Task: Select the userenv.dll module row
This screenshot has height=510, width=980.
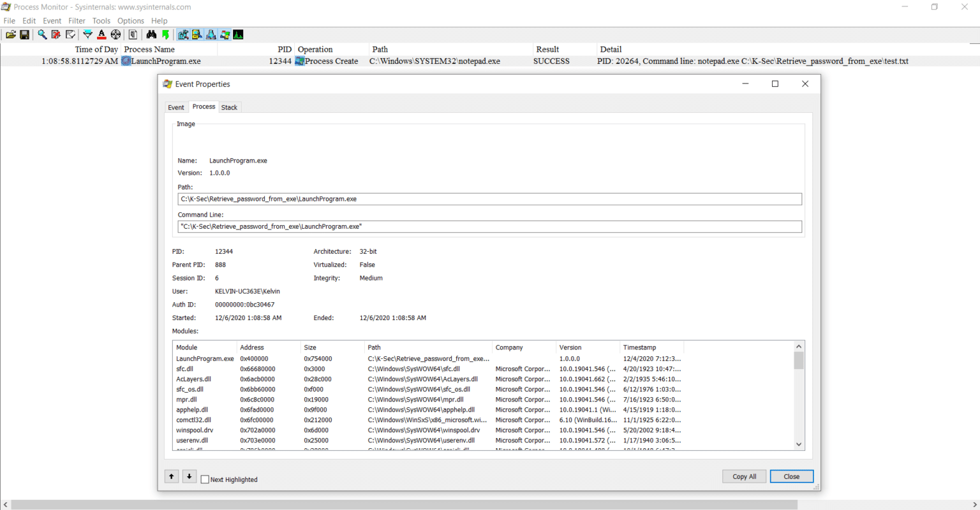Action: (428, 441)
